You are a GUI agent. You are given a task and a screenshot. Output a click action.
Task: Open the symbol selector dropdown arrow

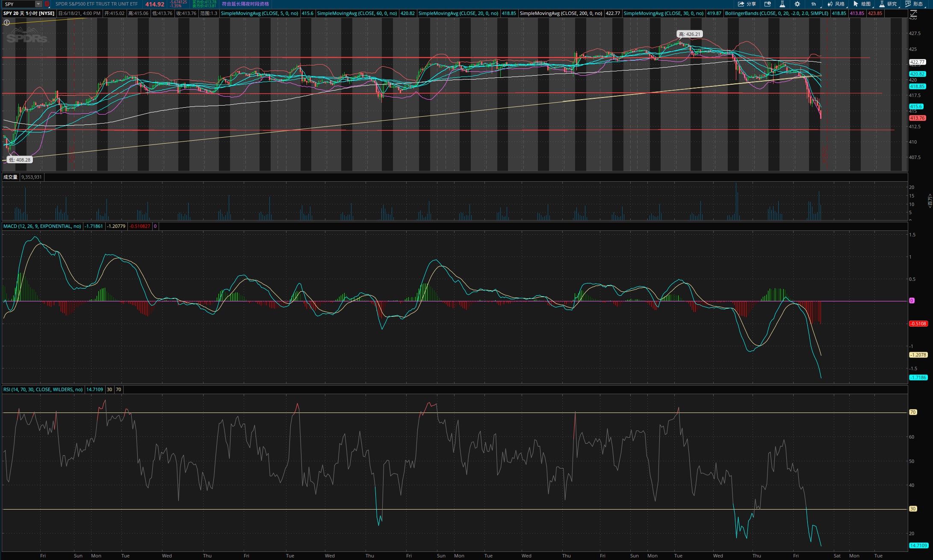38,4
